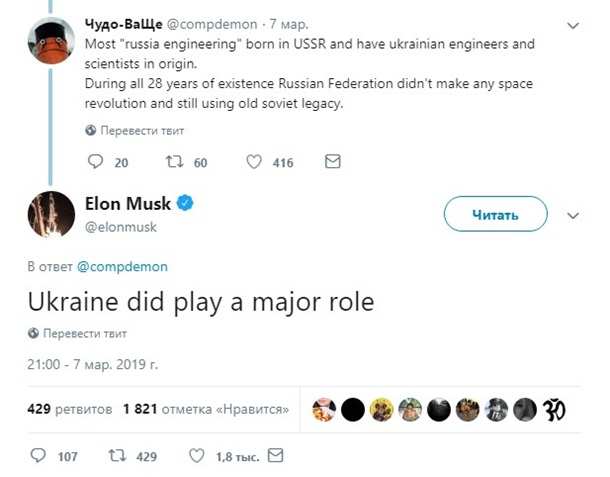Click the first liker avatar in the row
610x477 pixels.
pyautogui.click(x=323, y=409)
